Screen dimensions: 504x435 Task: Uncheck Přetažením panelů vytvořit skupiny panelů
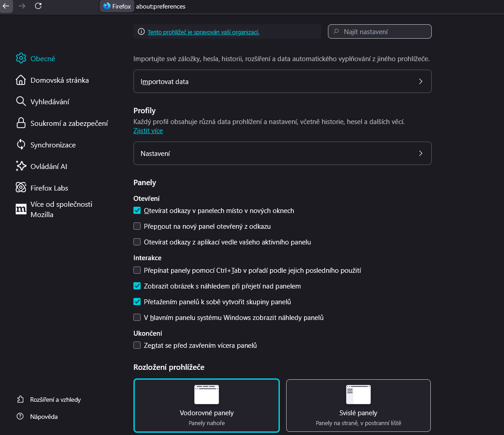click(137, 302)
